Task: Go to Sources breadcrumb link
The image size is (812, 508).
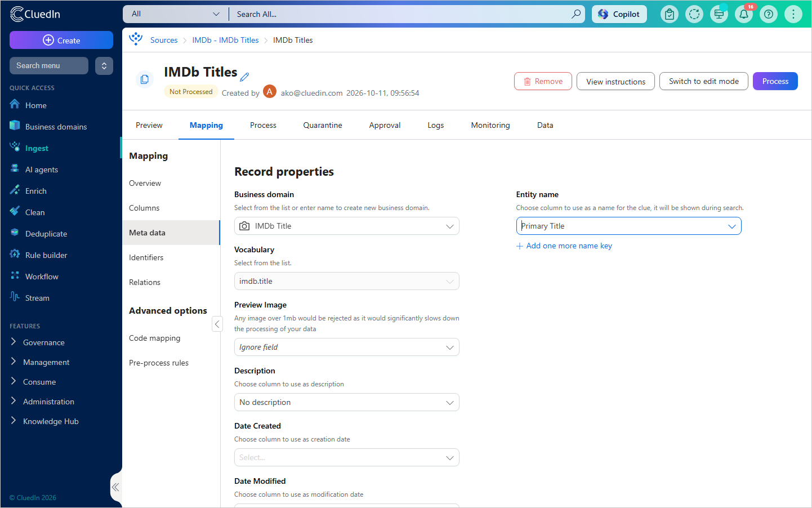Action: (x=164, y=40)
